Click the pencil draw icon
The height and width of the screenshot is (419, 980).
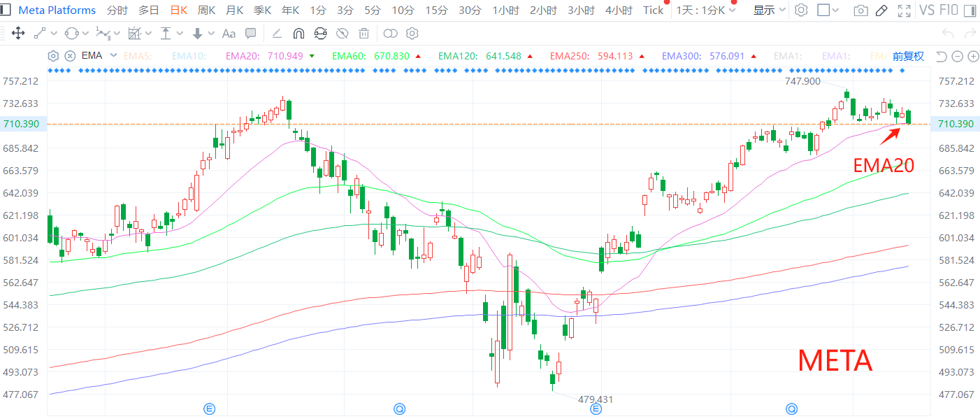(882, 10)
